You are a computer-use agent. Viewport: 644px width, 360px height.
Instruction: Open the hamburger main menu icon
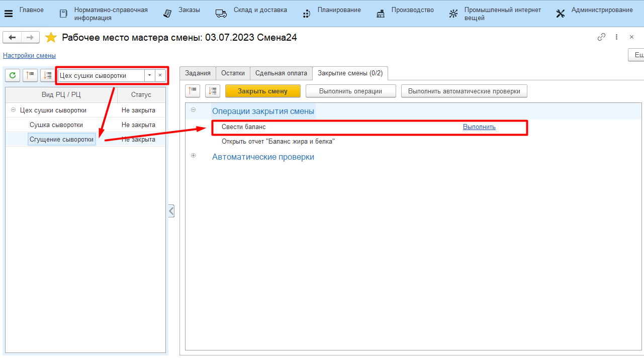pos(9,14)
